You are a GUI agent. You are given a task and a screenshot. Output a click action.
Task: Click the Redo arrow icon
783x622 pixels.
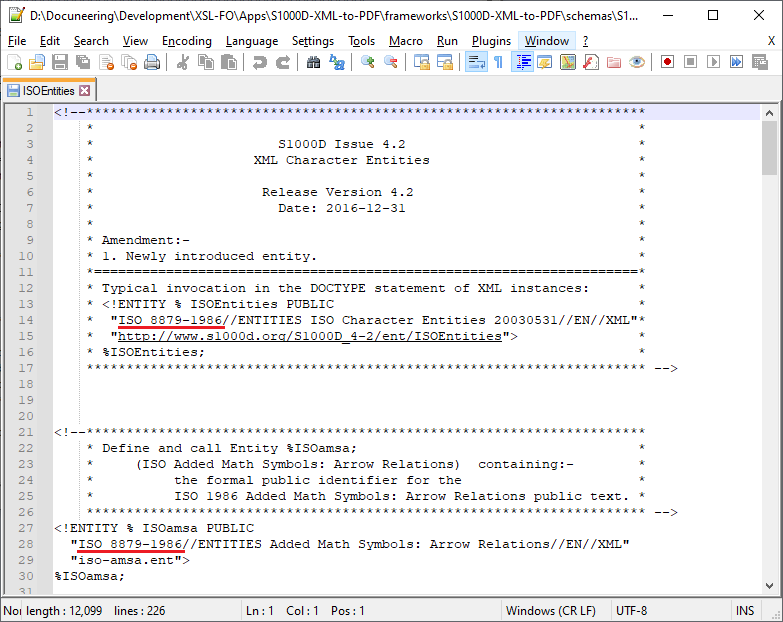283,62
